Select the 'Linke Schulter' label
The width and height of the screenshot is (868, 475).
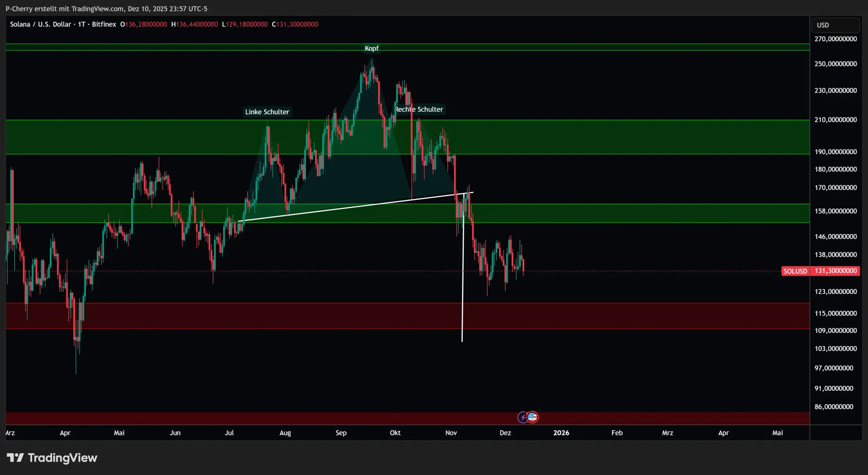[x=267, y=112]
